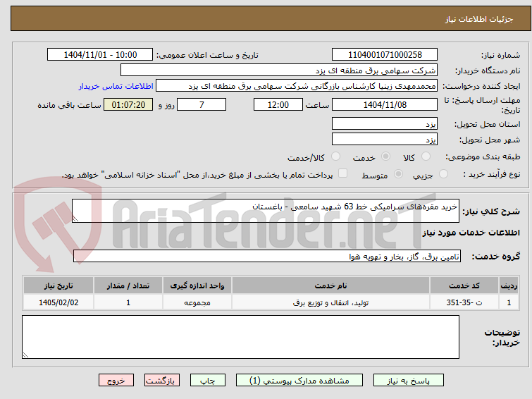Viewport: 532px width, 399px height.
Task: Click the نوع فرآیند خرید label
Action: 491,174
